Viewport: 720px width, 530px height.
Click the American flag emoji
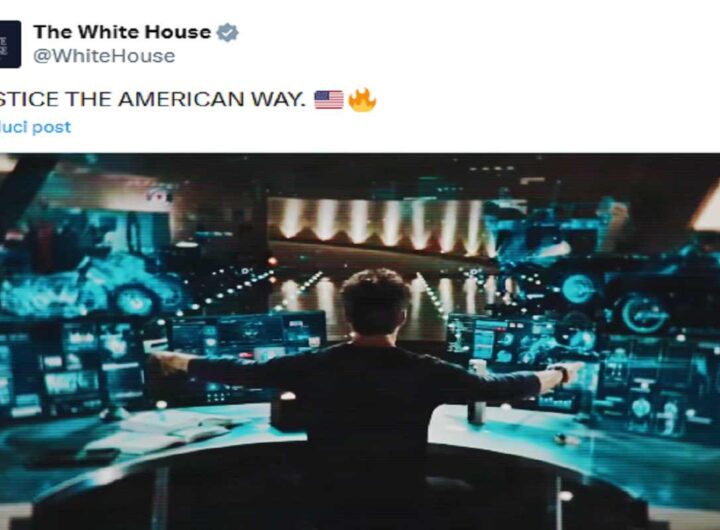[x=329, y=100]
